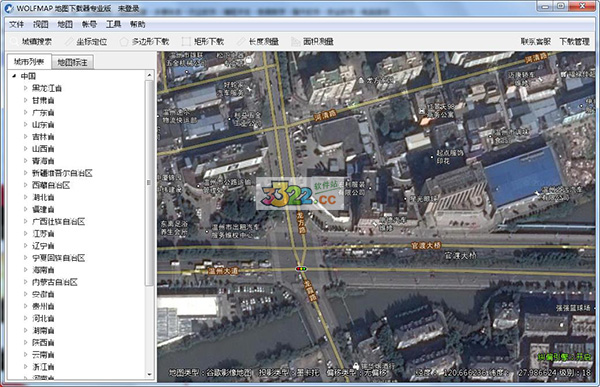Click 联系客服 contact support button
Screen dimensions: 600x387
pos(536,41)
